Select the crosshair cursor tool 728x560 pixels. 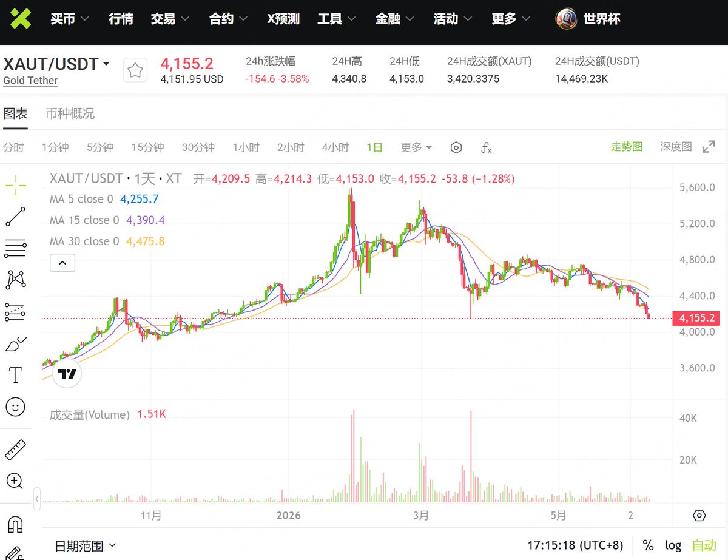pyautogui.click(x=15, y=184)
